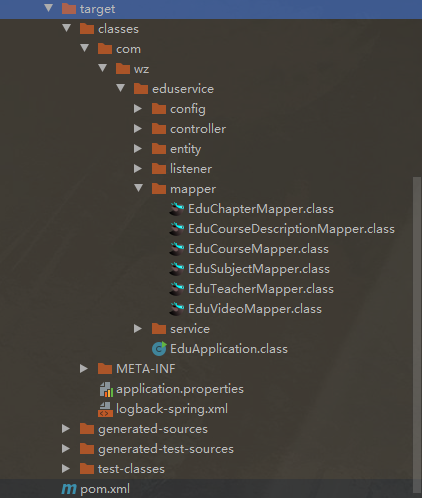Click the EduVideoMapper.class bird icon
The image size is (422, 498).
(177, 309)
